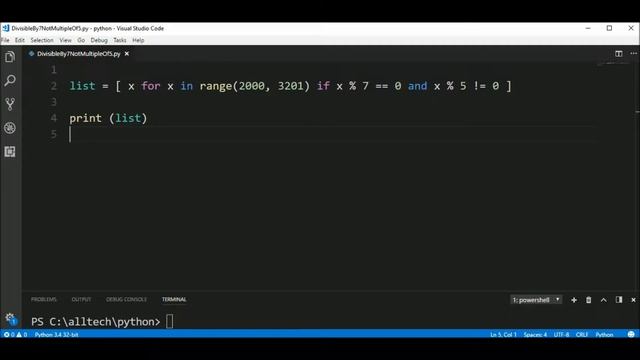Click the Visual Studio Code title bar icon
640x360 pixels.
pyautogui.click(x=5, y=28)
